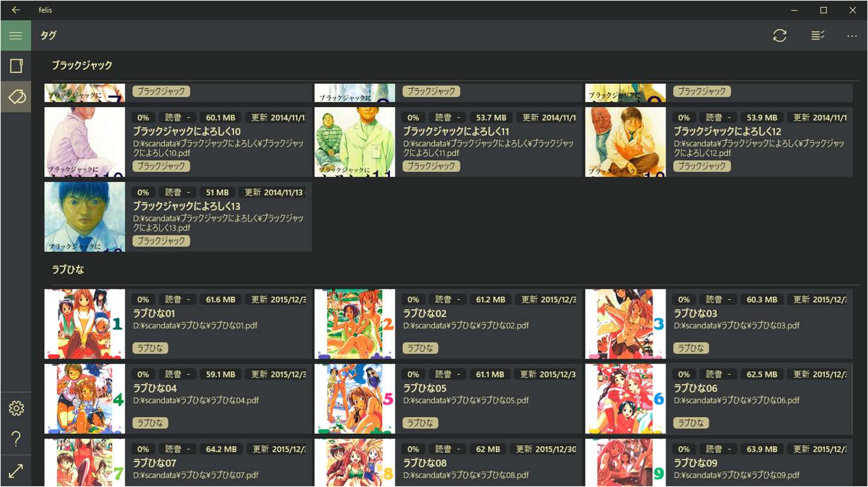
Task: Open cover thumbnail of ラブひな09
Action: (625, 462)
